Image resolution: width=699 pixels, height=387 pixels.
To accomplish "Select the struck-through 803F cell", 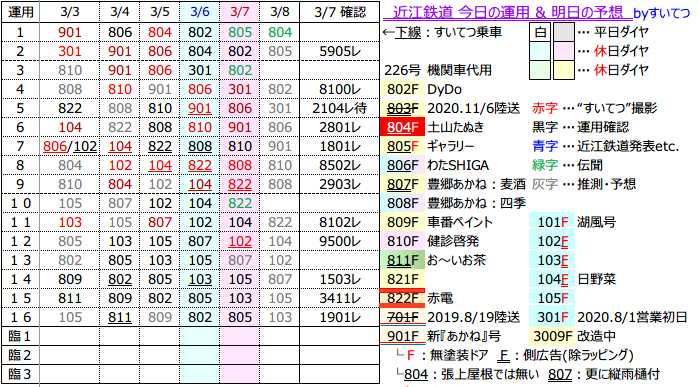I will 402,108.
